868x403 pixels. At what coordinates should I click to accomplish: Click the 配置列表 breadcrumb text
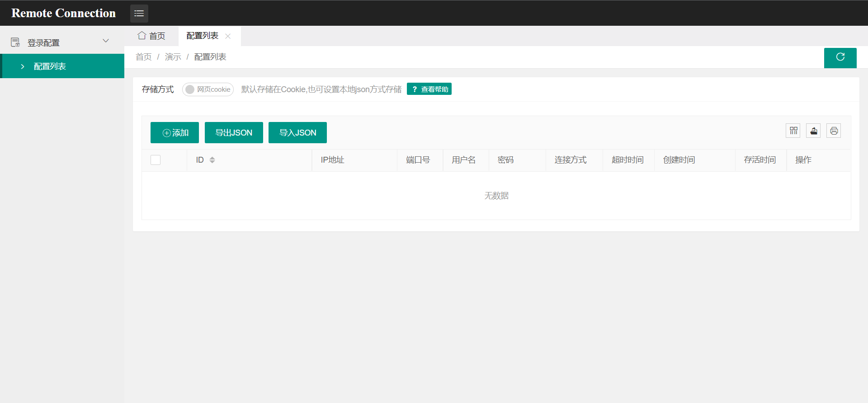pyautogui.click(x=210, y=57)
